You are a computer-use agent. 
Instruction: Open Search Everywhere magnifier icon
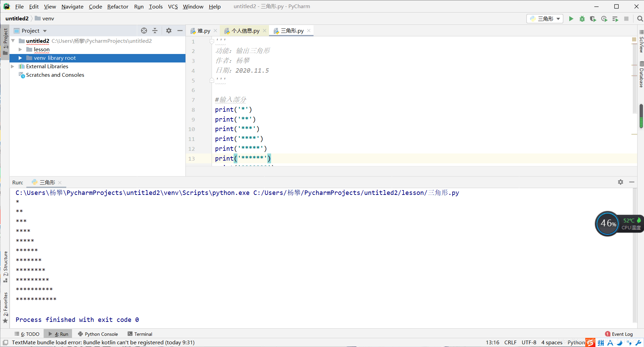pos(640,19)
